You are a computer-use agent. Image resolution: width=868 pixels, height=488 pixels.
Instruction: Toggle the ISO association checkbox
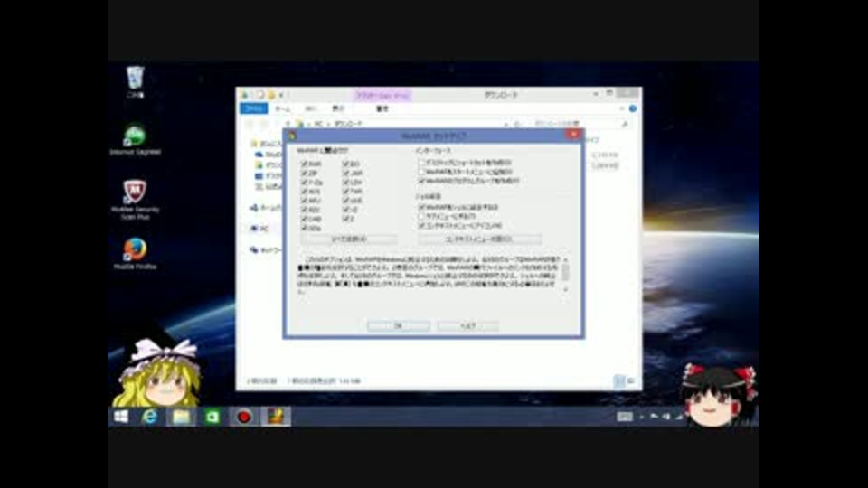346,164
